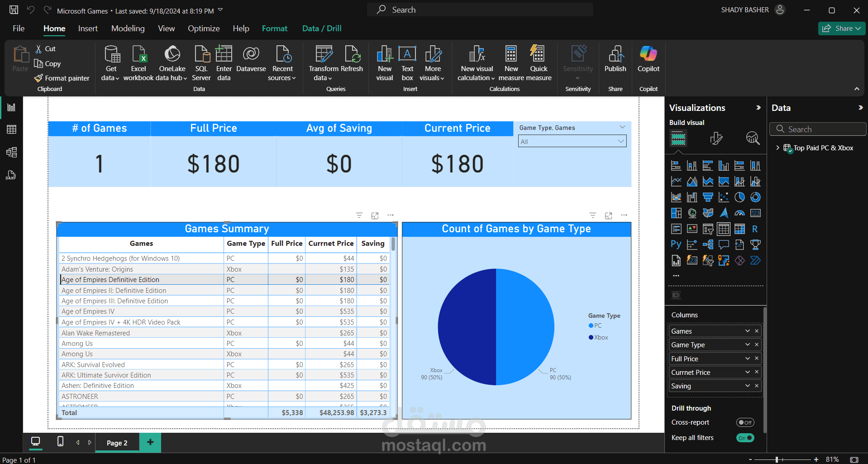The width and height of the screenshot is (868, 464).
Task: Expand the Top Paid PC & Xbox table
Action: [x=778, y=148]
